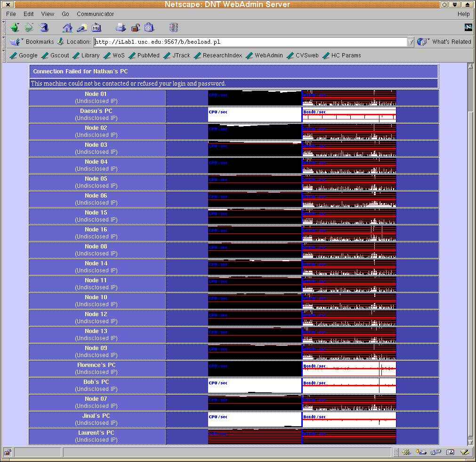This screenshot has height=462, width=476.
Task: Open the Go menu
Action: tap(65, 14)
